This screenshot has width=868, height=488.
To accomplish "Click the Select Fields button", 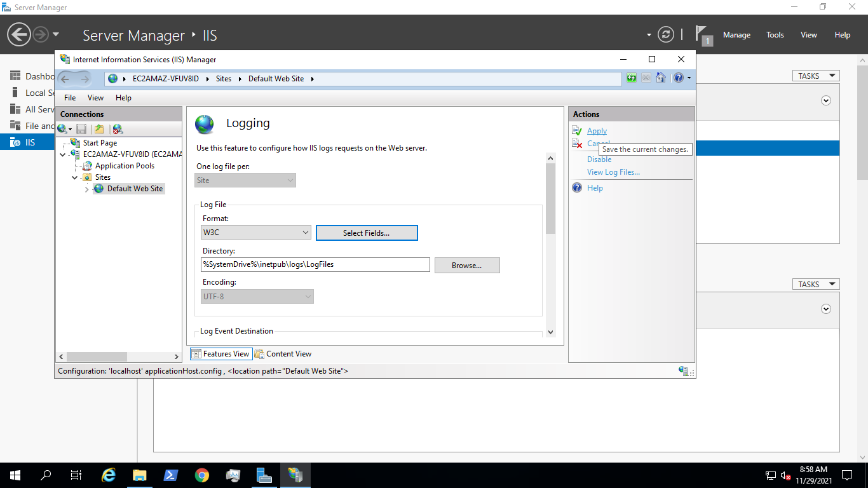I will 367,233.
